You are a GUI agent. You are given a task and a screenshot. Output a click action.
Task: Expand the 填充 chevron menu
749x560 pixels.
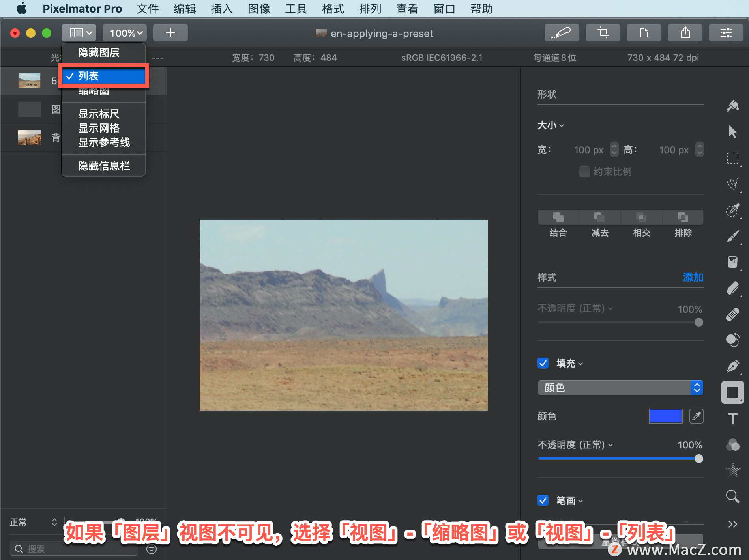(580, 364)
